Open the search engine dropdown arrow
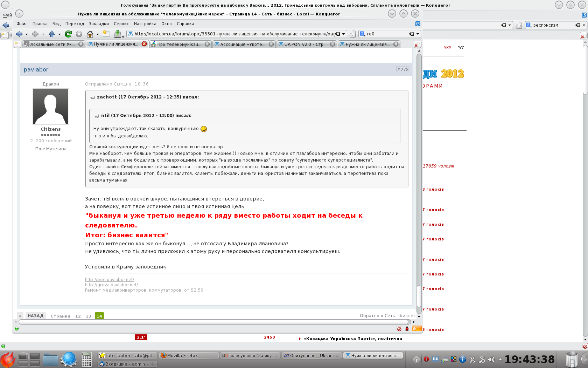 (418, 34)
